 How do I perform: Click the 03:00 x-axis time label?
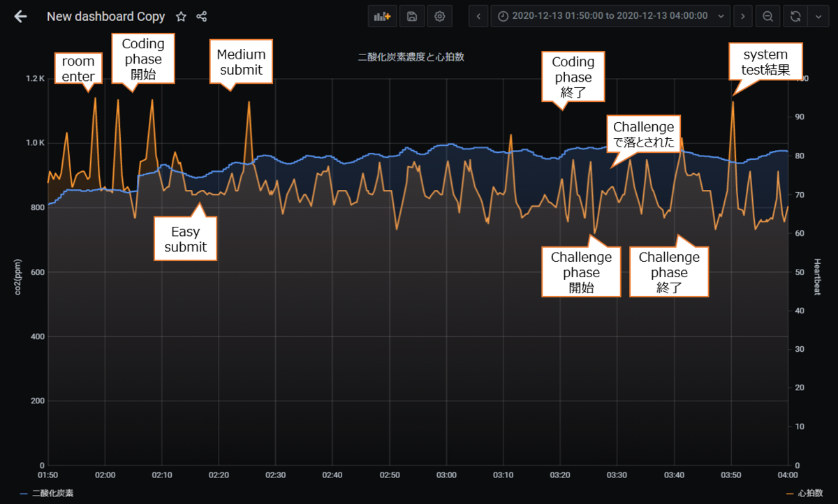pos(446,475)
